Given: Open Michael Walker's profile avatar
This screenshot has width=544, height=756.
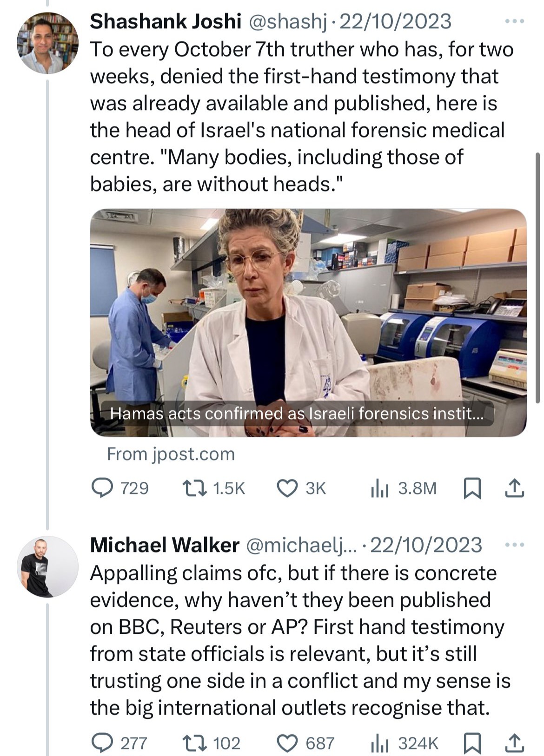Looking at the screenshot, I should coord(47,566).
